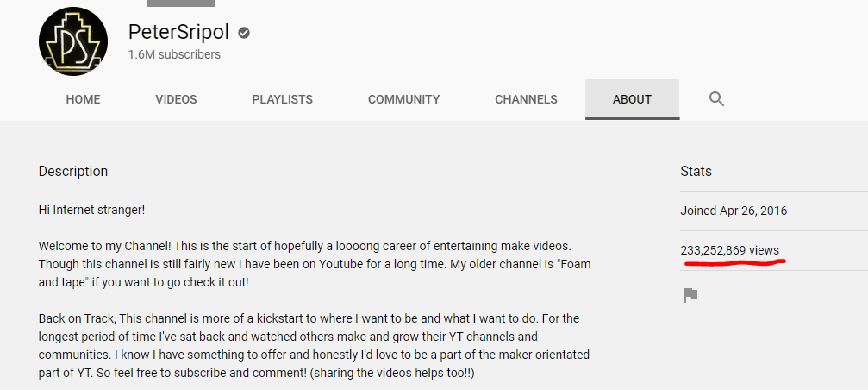Image resolution: width=868 pixels, height=390 pixels.
Task: Click the Joined Apr 26, 2016 date
Action: (733, 211)
